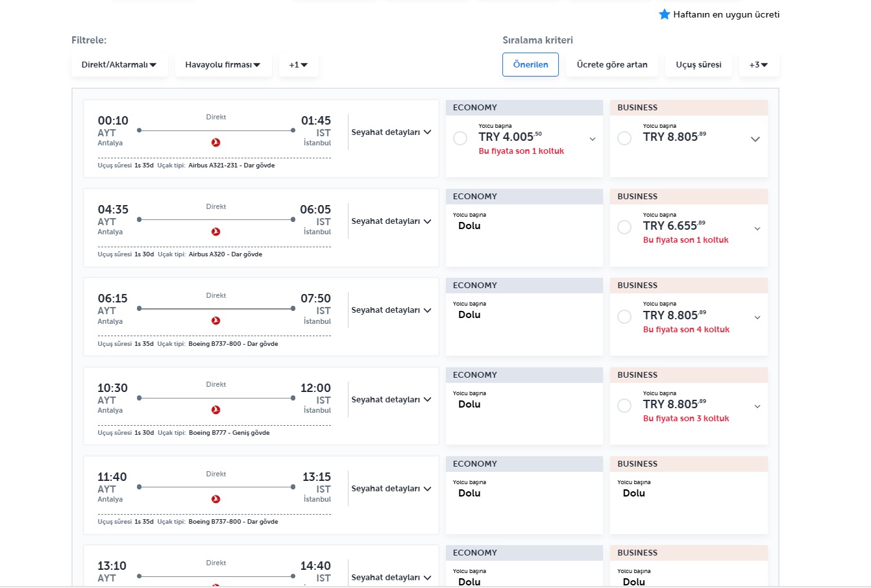
Task: Click 'Bu fiyata son 3 koltuk' text
Action: tap(686, 419)
